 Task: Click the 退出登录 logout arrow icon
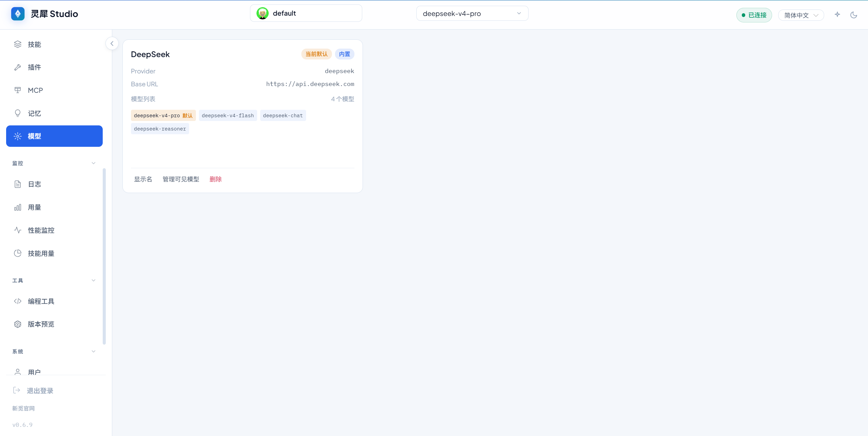[x=17, y=390]
